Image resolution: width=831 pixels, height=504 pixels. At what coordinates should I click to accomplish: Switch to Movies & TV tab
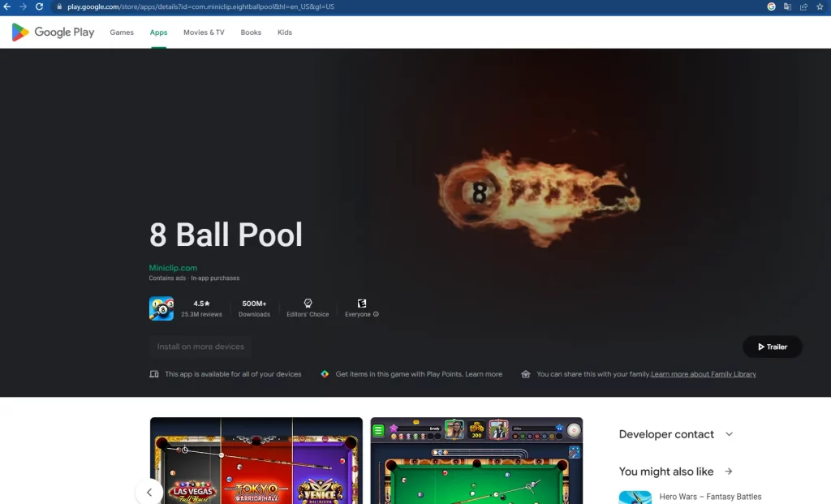204,32
